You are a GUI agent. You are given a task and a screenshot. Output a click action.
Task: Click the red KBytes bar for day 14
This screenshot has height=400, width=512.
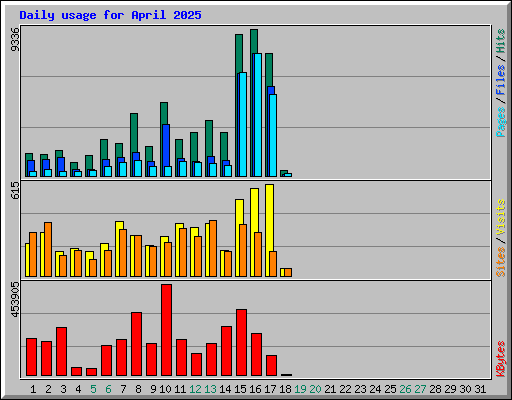(x=227, y=351)
